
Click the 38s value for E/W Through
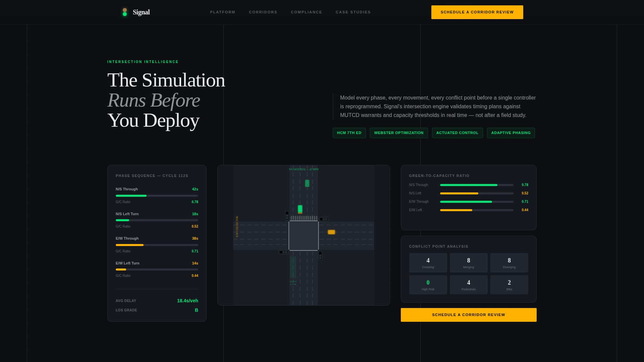click(x=195, y=238)
